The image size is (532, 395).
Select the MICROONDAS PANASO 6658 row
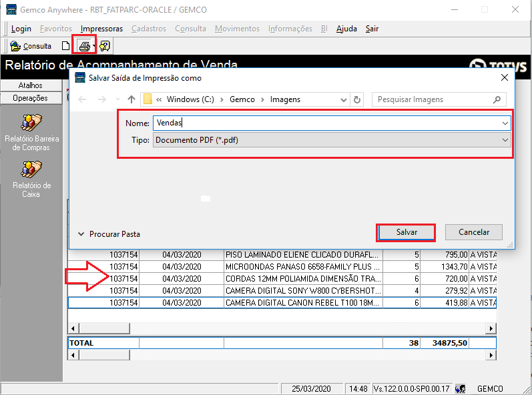(282, 267)
